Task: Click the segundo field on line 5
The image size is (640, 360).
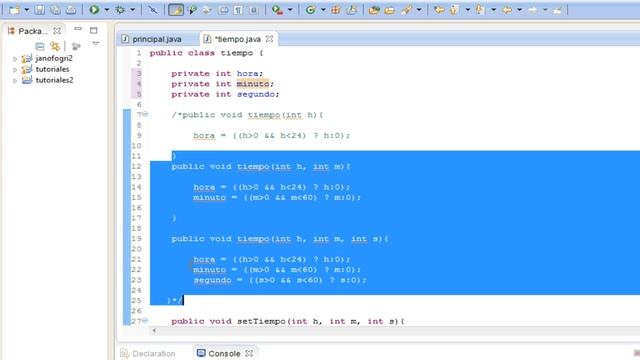Action: tap(256, 94)
